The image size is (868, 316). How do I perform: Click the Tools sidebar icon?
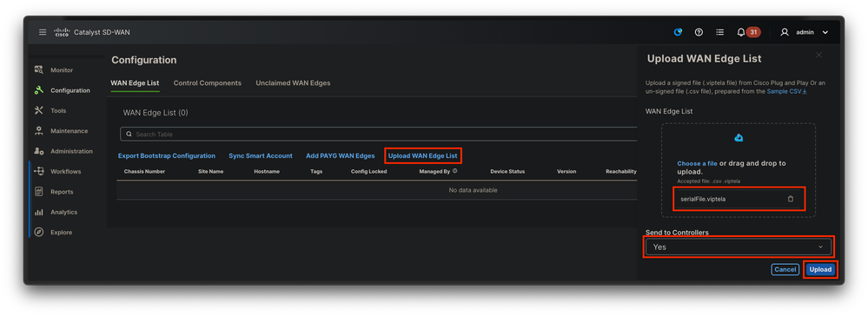39,110
